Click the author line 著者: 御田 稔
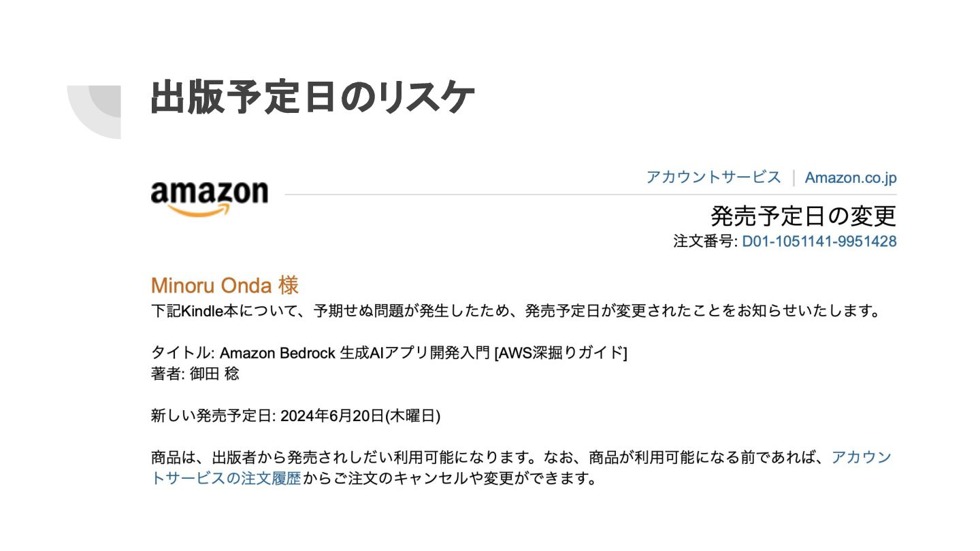 coord(195,373)
